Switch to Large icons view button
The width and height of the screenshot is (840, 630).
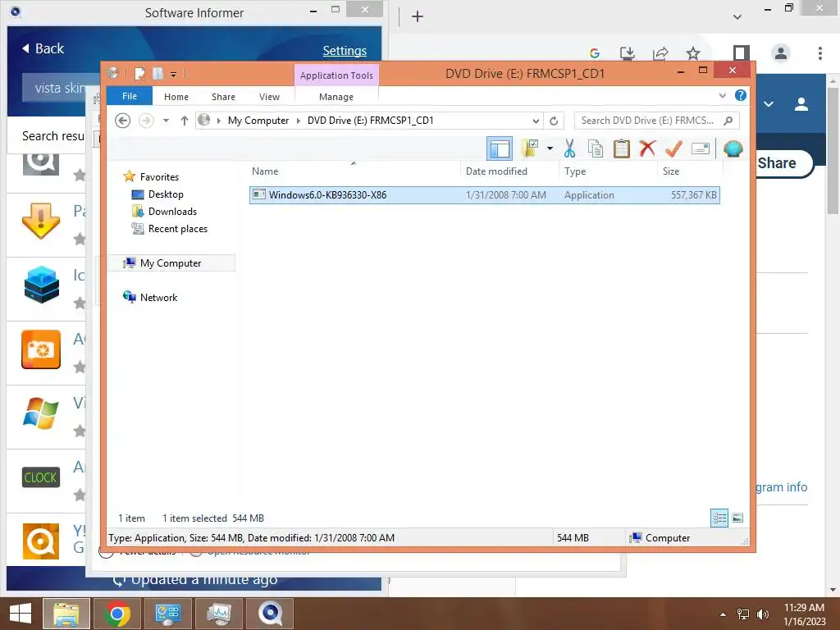click(737, 518)
